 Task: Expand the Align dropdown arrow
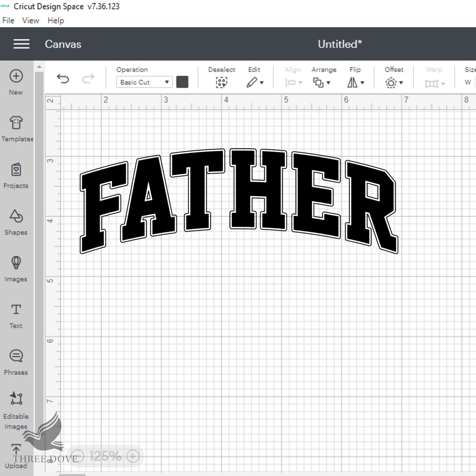click(x=300, y=83)
